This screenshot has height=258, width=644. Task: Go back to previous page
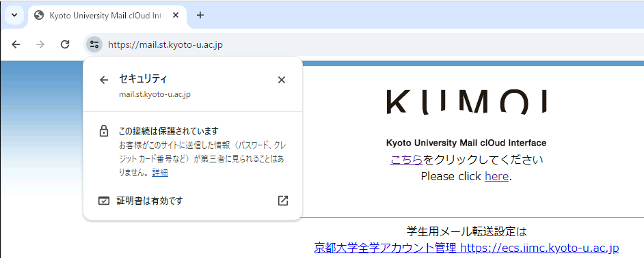[16, 44]
